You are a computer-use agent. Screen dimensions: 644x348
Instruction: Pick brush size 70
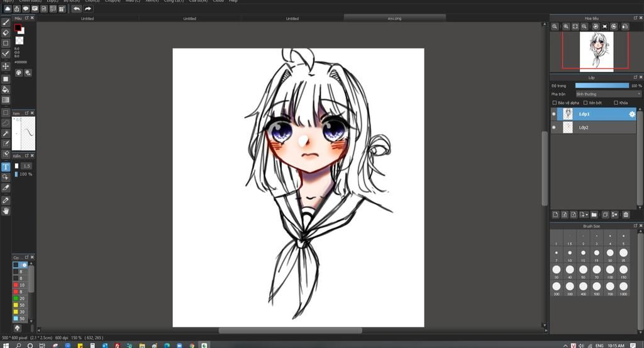[x=596, y=271]
